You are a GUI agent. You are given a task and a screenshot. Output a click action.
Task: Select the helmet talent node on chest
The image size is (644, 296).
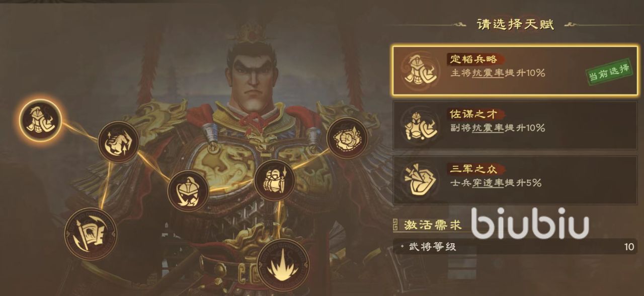click(188, 191)
